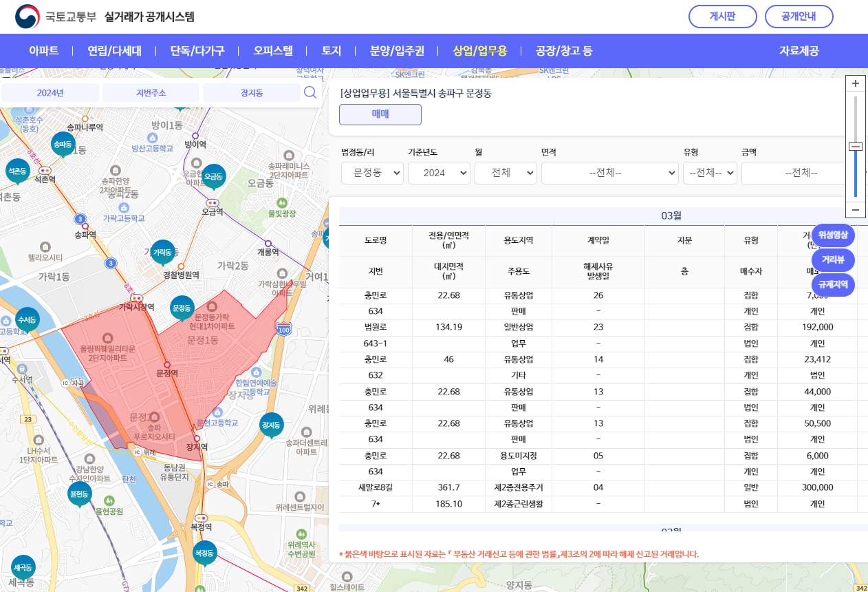Screen dimensions: 868x592
Task: Click the 복정동 map pin marker
Action: (205, 553)
